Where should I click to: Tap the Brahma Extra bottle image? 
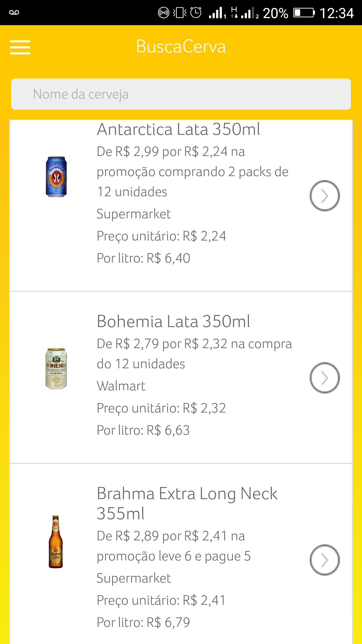(56, 542)
